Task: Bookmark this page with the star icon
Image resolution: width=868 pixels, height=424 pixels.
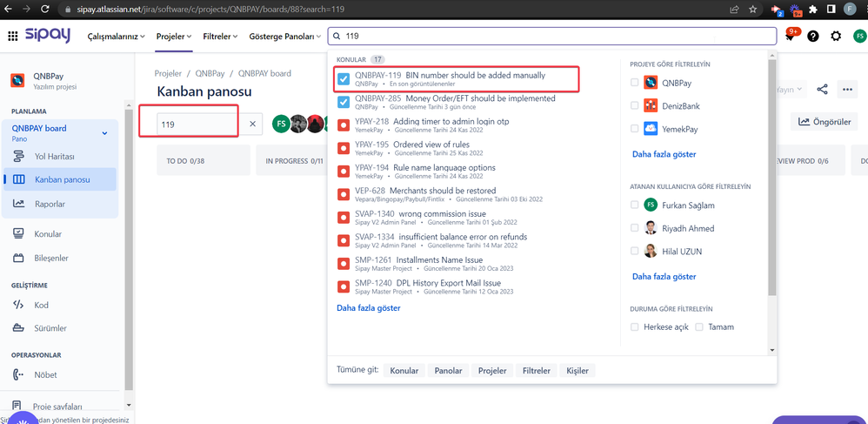Action: click(x=752, y=9)
